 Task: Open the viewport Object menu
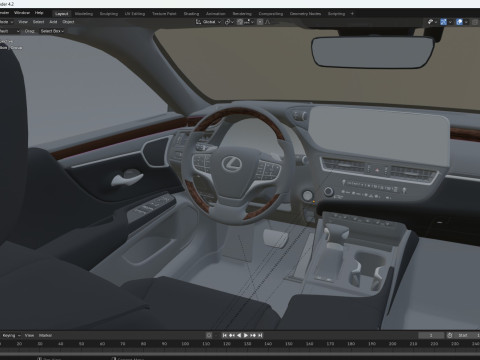pos(68,22)
